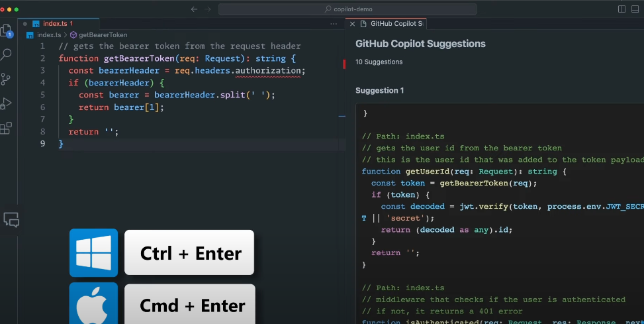Viewport: 644px width, 324px height.
Task: Go forward using the navigation arrow
Action: (x=208, y=9)
